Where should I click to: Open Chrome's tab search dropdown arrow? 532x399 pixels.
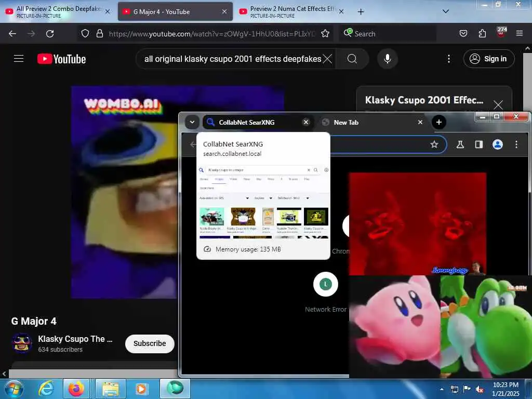point(192,122)
